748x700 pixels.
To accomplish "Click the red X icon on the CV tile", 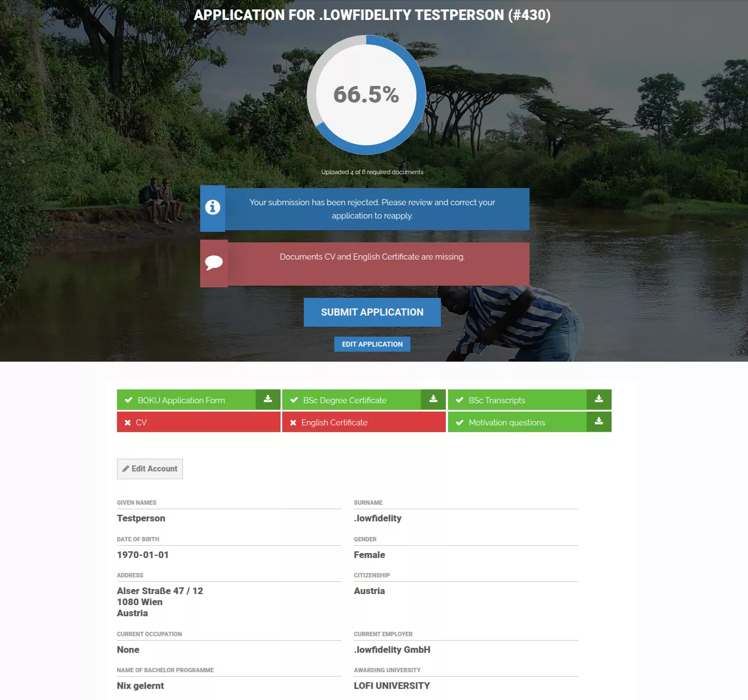I will (127, 422).
